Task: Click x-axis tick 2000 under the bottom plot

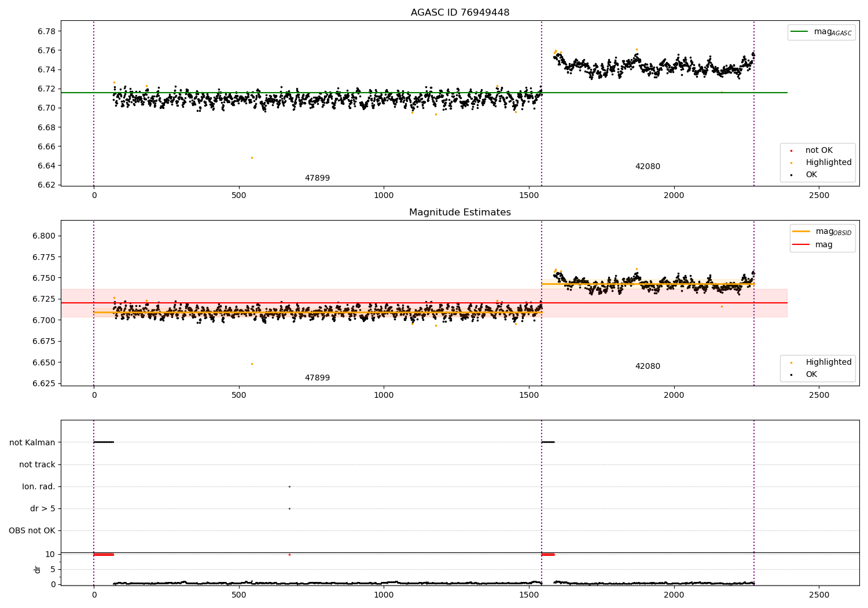Action: point(674,595)
